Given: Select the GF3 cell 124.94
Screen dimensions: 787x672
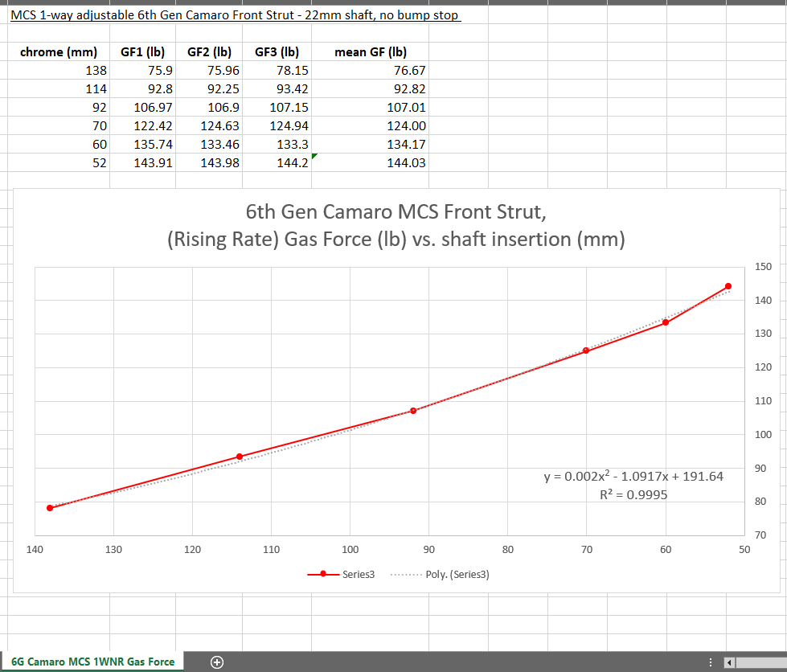Looking at the screenshot, I should [277, 125].
